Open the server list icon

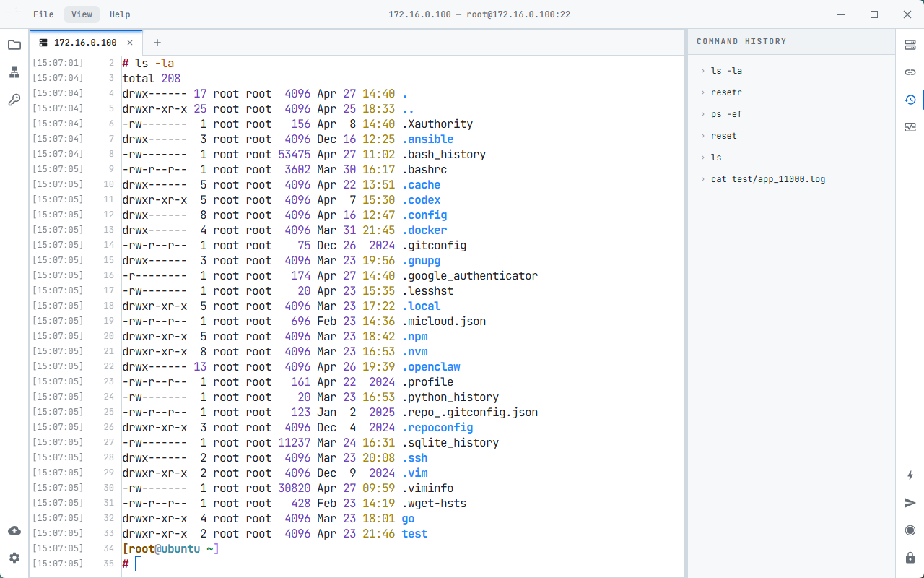[910, 45]
